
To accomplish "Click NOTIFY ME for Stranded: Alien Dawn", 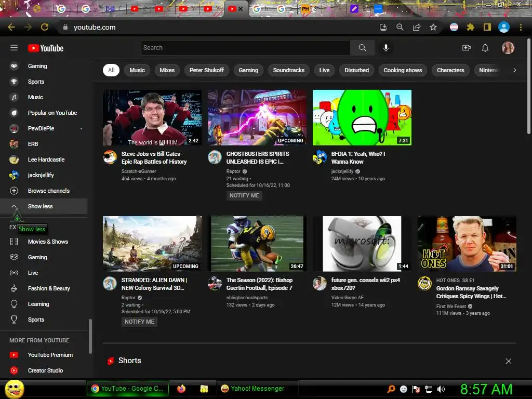I will pos(139,322).
